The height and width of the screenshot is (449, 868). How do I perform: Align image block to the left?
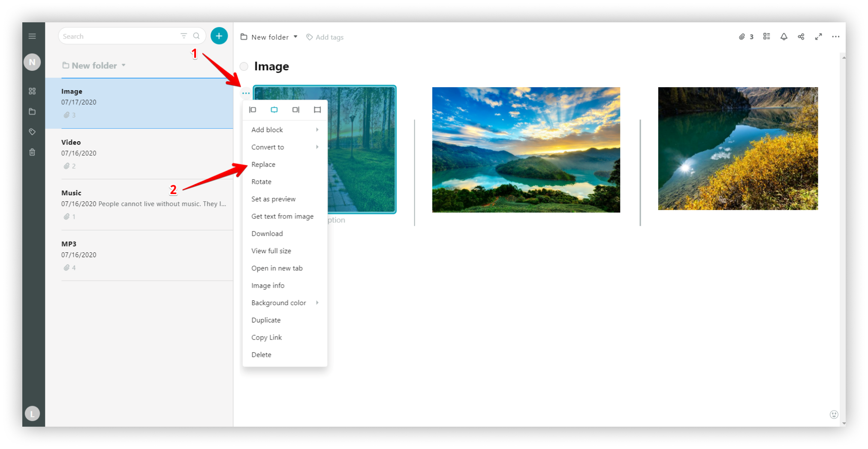tap(253, 110)
